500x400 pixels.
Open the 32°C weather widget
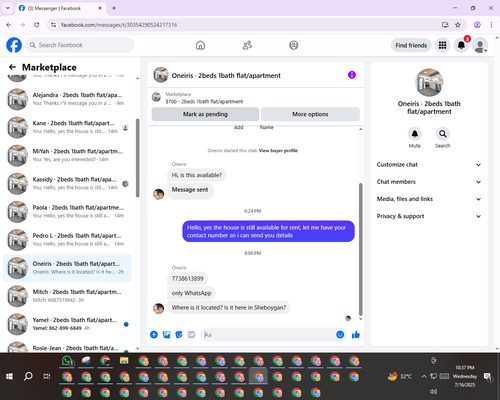tap(400, 376)
